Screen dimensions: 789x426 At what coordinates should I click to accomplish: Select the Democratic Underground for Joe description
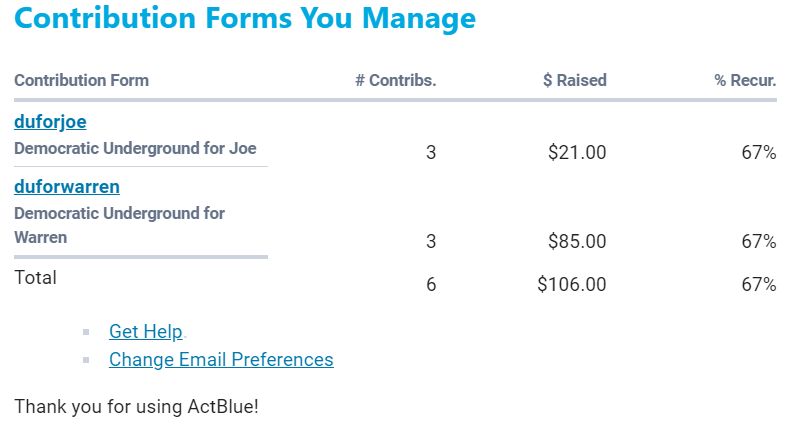135,148
